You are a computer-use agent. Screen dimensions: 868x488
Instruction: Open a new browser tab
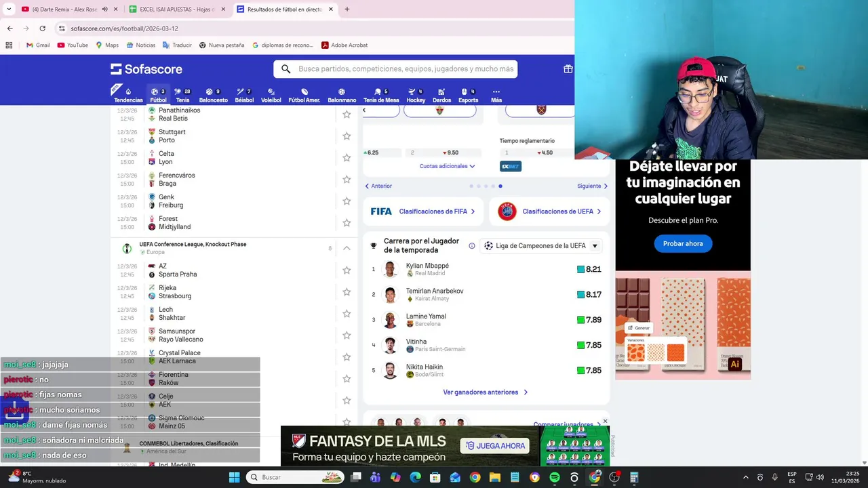[347, 9]
